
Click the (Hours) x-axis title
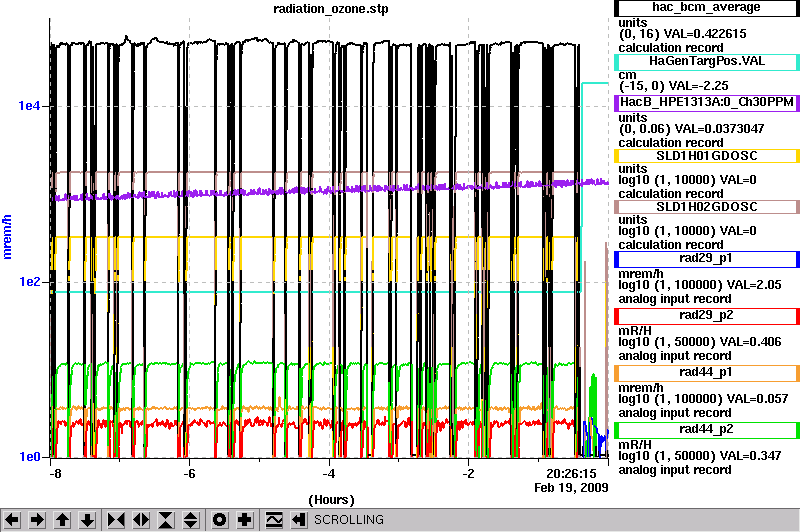[x=331, y=500]
